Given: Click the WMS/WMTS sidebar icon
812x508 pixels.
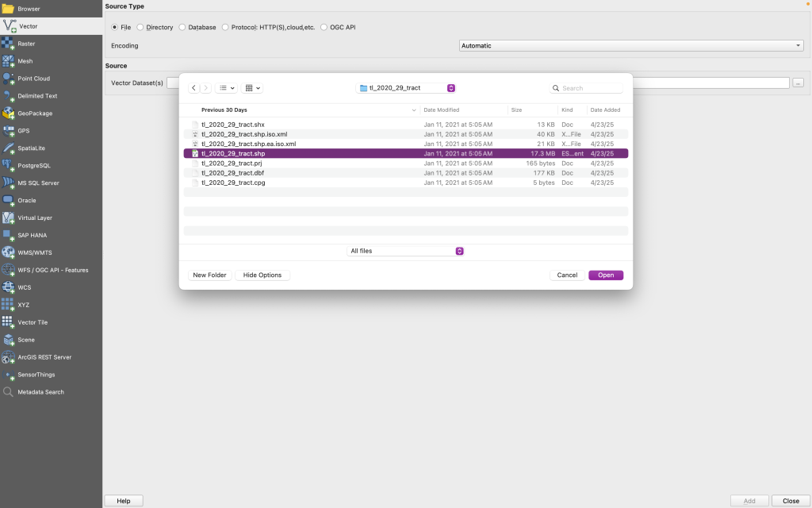Looking at the screenshot, I should click(9, 252).
